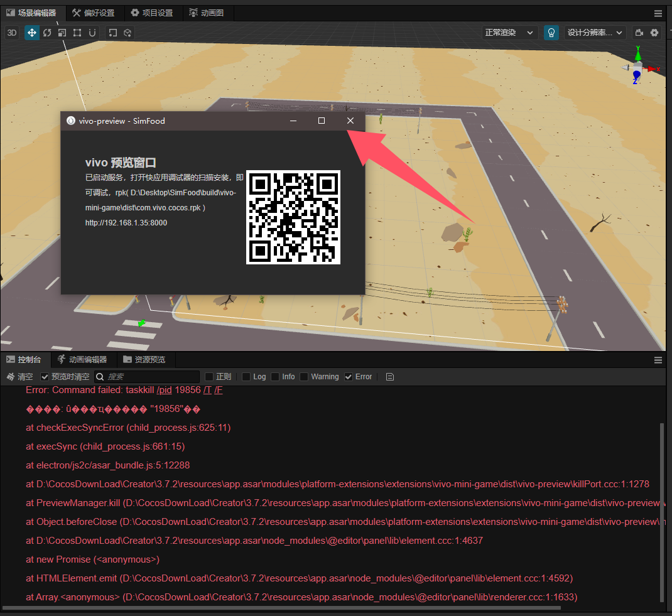Minimize the vivo-preview window
This screenshot has width=672, height=616.
293,121
